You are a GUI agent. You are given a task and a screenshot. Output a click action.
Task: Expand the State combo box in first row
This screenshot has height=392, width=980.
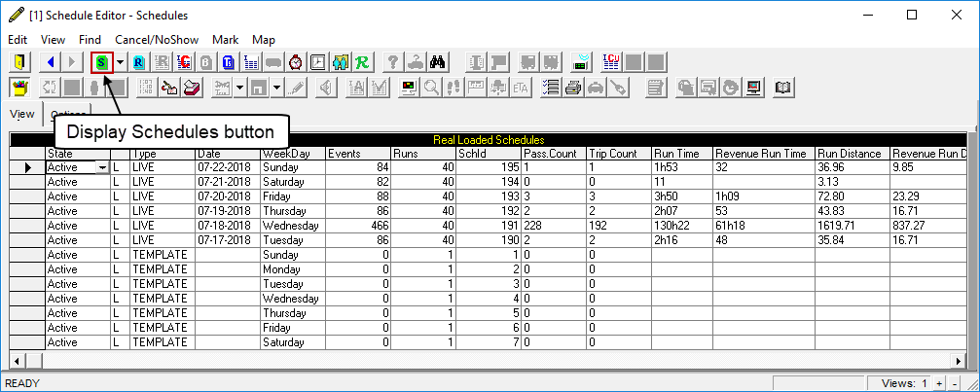point(102,167)
